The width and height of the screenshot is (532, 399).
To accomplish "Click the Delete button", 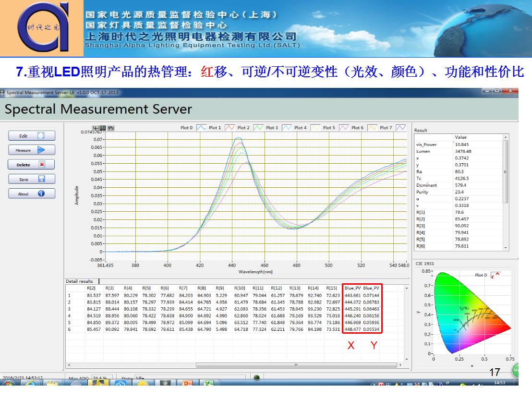I will point(32,165).
